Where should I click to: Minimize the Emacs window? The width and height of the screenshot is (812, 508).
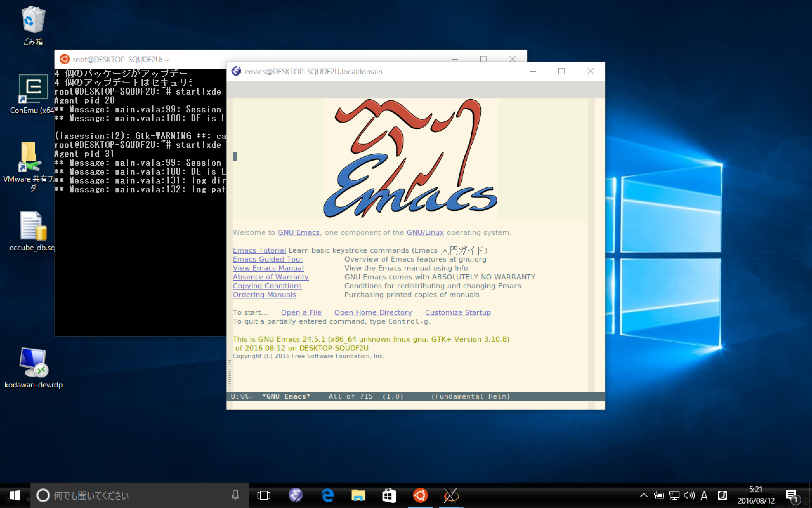(533, 71)
